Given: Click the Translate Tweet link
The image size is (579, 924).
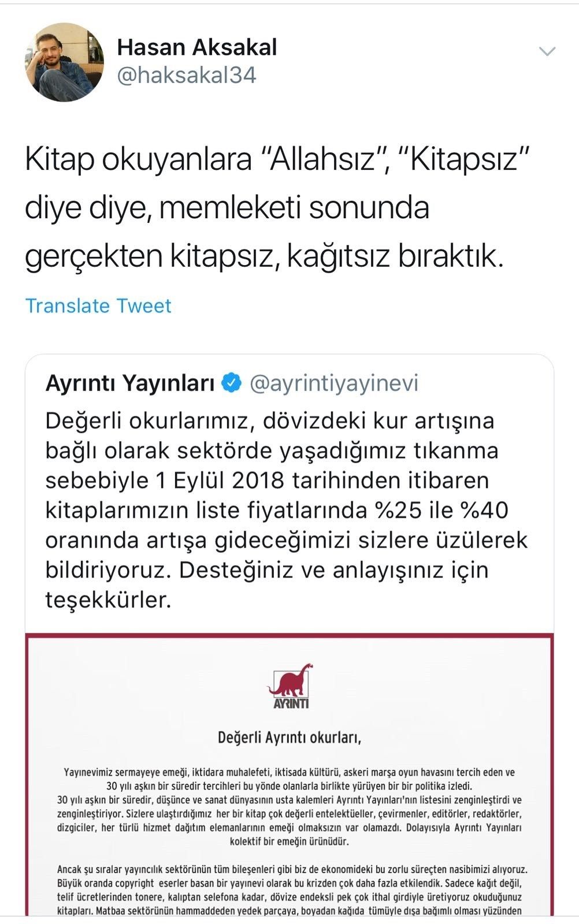Looking at the screenshot, I should point(98,305).
